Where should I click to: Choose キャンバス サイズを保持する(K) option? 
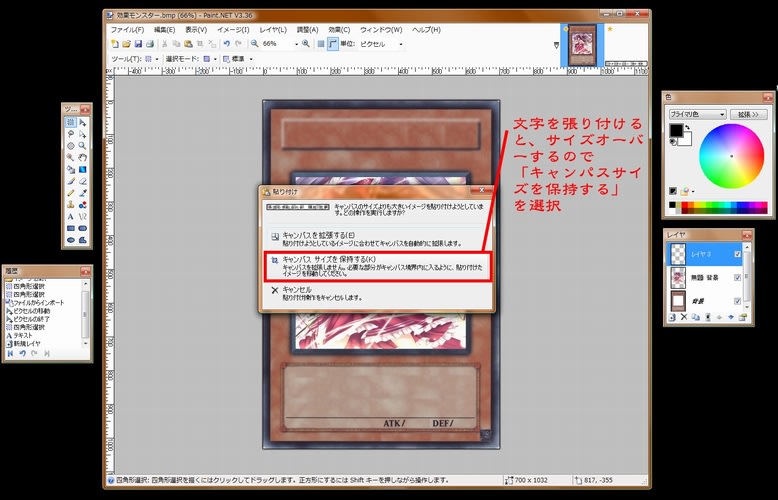pyautogui.click(x=377, y=267)
